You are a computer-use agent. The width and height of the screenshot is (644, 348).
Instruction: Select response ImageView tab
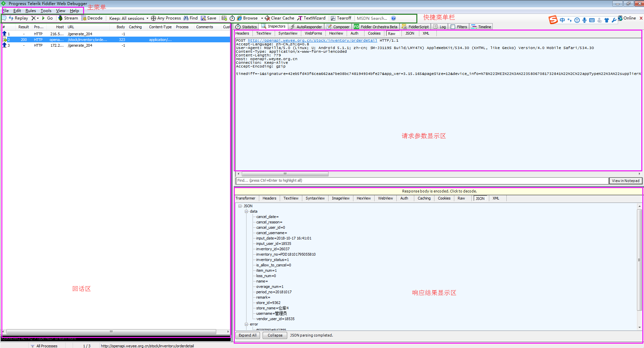coord(341,198)
